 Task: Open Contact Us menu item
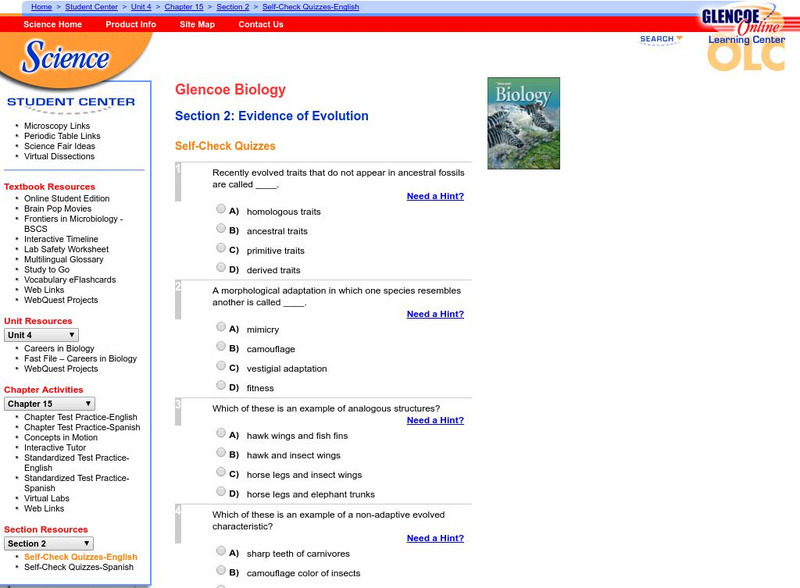pos(261,24)
